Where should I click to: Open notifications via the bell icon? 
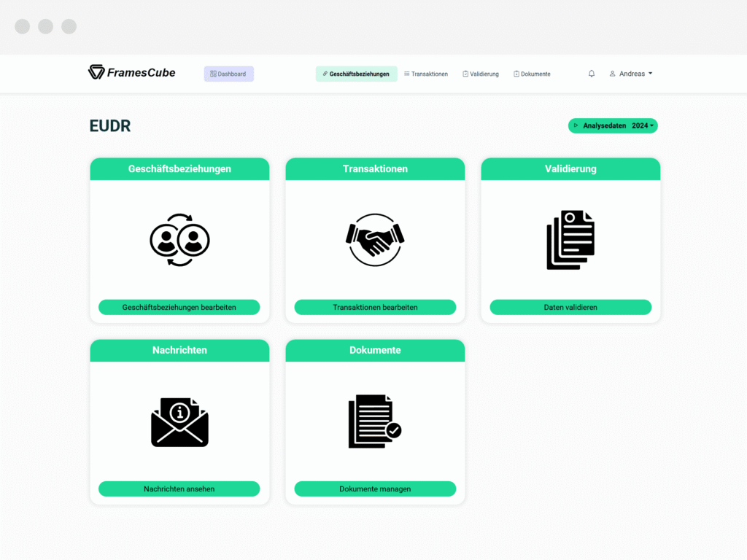coord(591,74)
